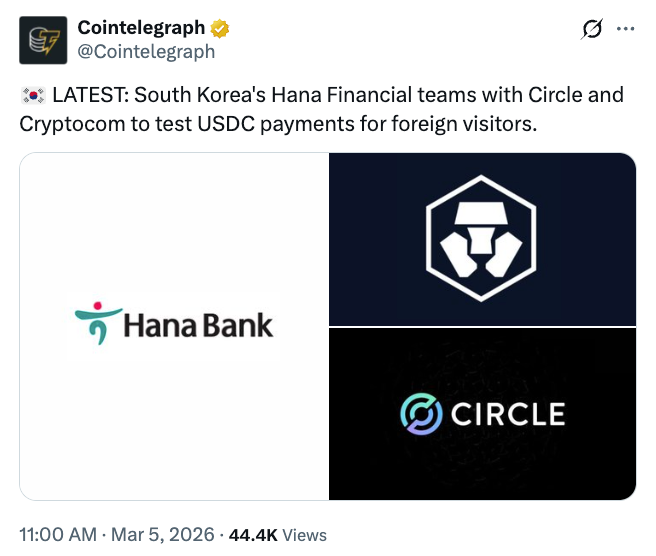Open the 44.4K Views count

[x=277, y=535]
